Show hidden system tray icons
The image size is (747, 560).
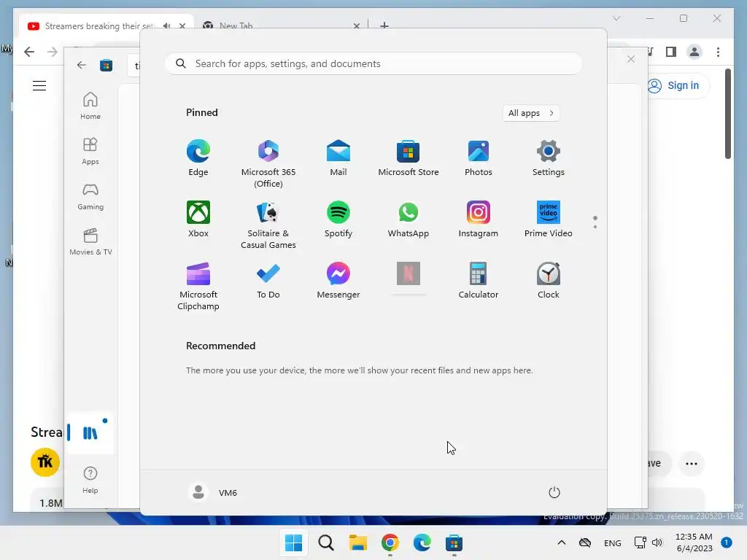(x=562, y=542)
